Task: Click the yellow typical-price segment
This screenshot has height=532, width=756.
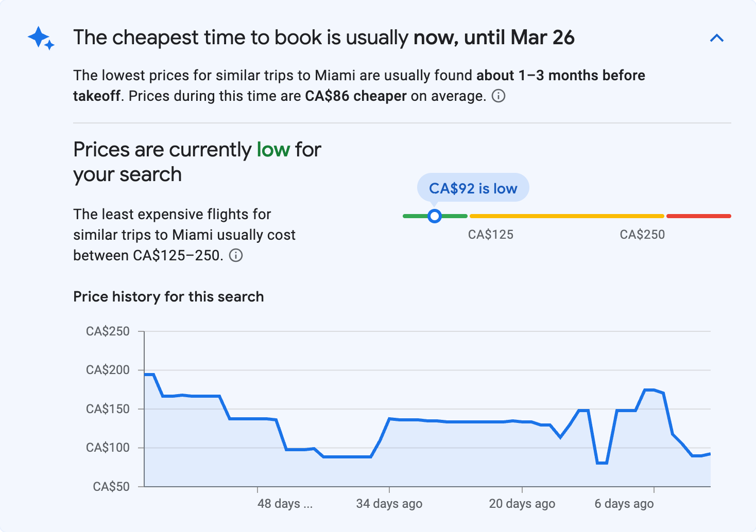Action: (x=566, y=216)
